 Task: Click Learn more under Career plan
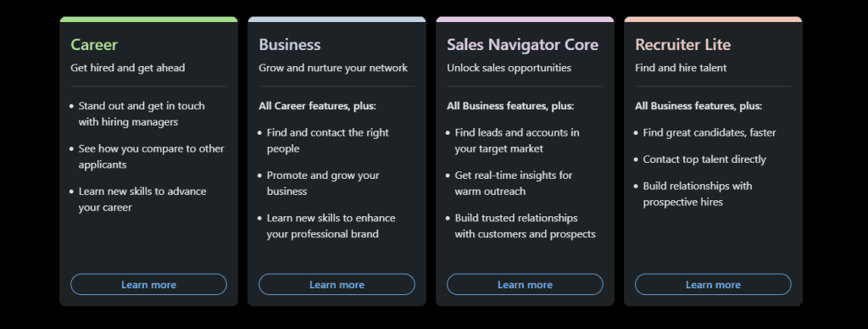pyautogui.click(x=148, y=284)
